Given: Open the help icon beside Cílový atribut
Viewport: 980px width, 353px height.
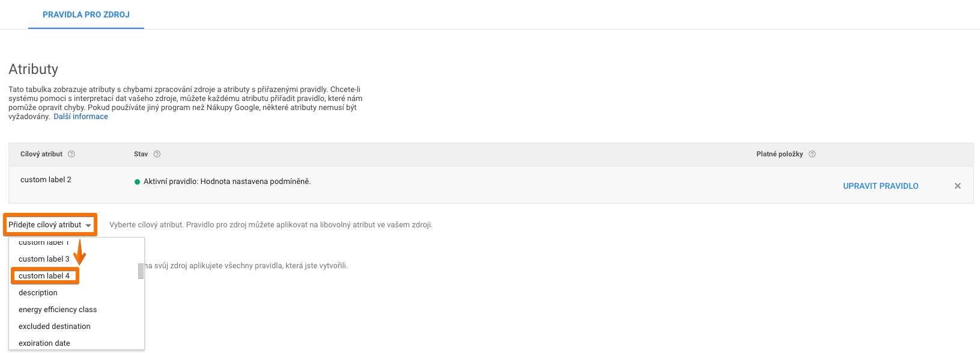Looking at the screenshot, I should click(72, 154).
